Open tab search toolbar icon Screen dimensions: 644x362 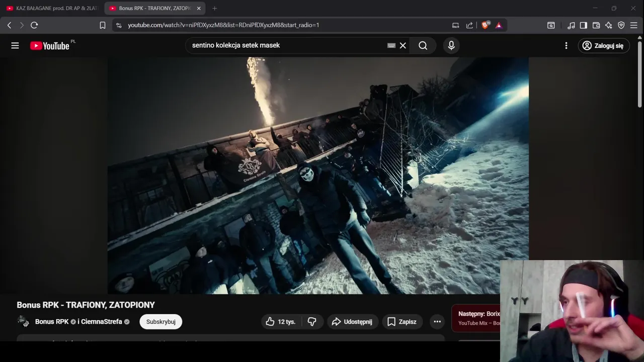551,25
